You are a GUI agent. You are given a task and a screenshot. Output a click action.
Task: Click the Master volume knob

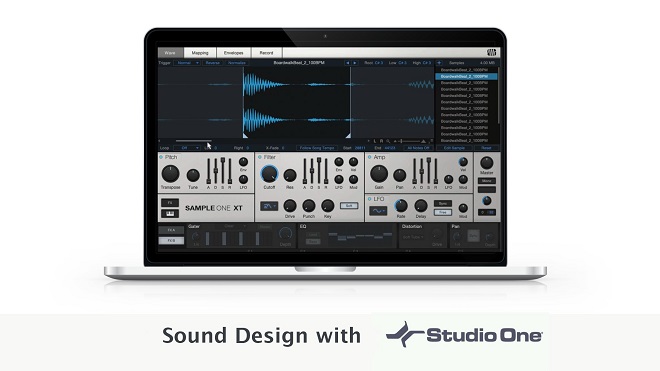487,163
